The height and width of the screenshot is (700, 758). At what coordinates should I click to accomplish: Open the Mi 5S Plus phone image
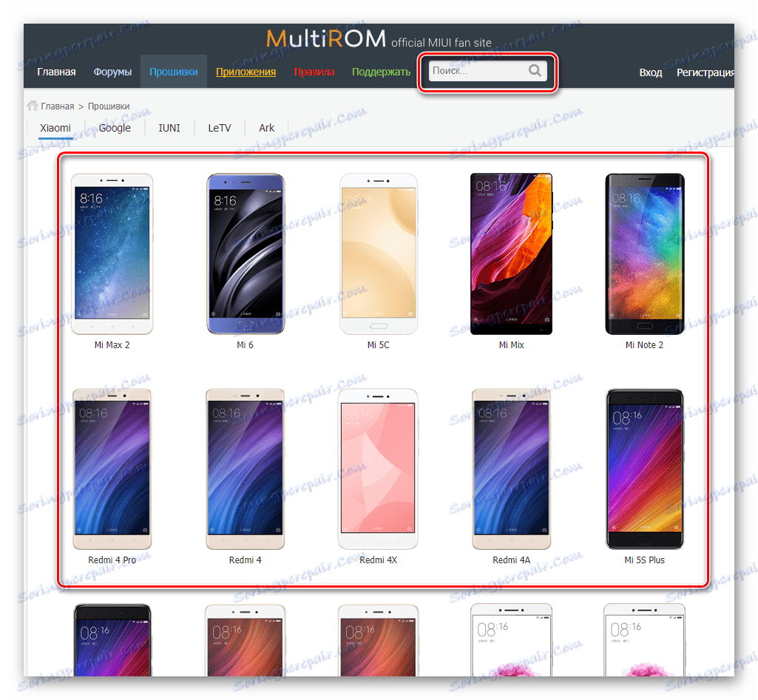(645, 469)
